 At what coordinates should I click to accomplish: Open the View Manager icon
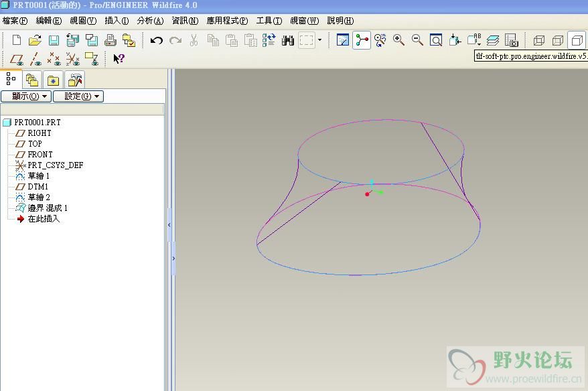pyautogui.click(x=512, y=40)
